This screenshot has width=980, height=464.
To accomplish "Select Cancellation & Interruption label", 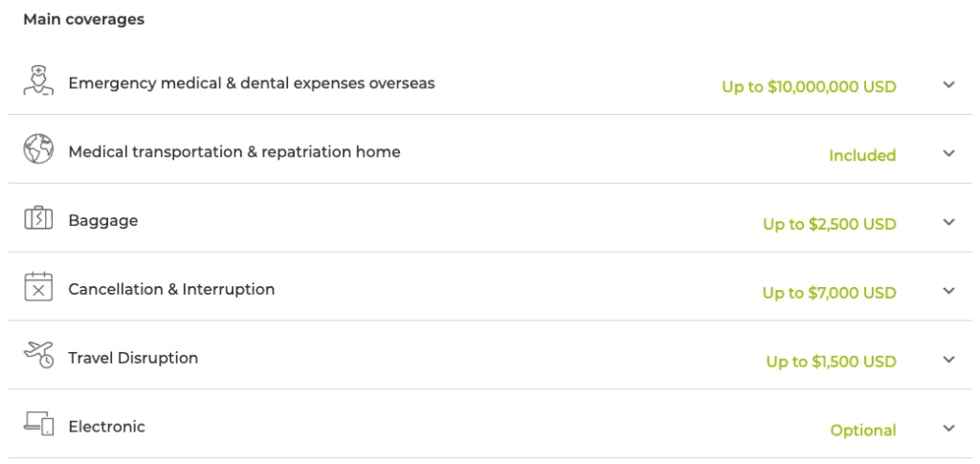I will [x=171, y=289].
